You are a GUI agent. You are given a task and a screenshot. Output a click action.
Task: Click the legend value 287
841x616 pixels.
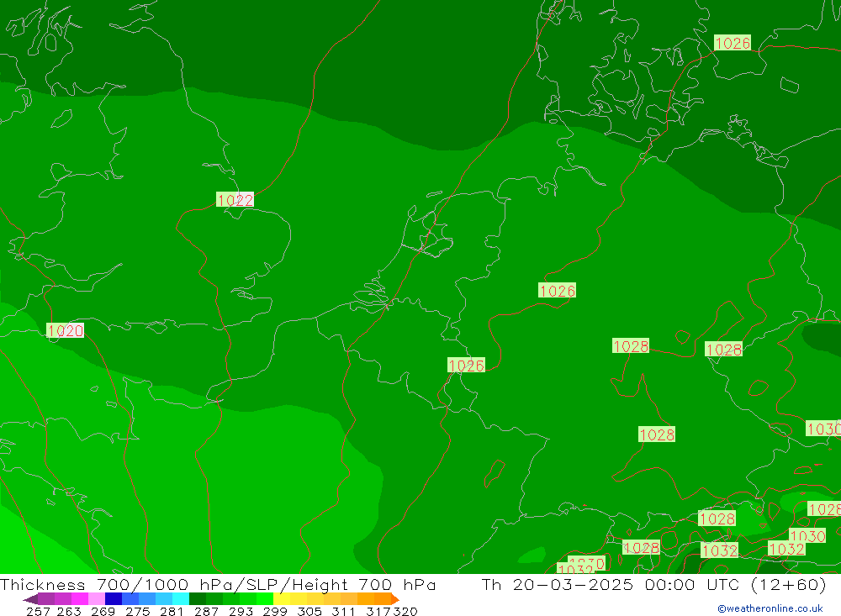[x=206, y=611]
